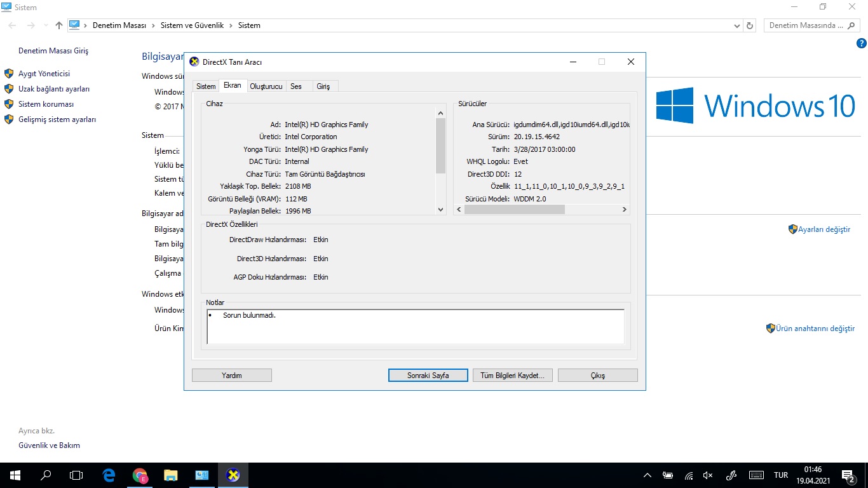Click the WDDM 2.0 driver model value
This screenshot has height=488, width=868.
[x=530, y=199]
